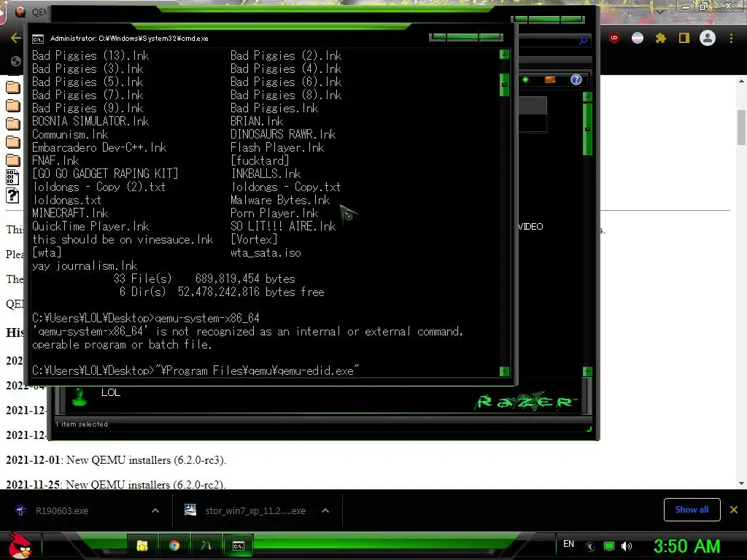This screenshot has height=560, width=747.
Task: Click 'Flash Player.lnk' in cmd listing
Action: pos(277,147)
